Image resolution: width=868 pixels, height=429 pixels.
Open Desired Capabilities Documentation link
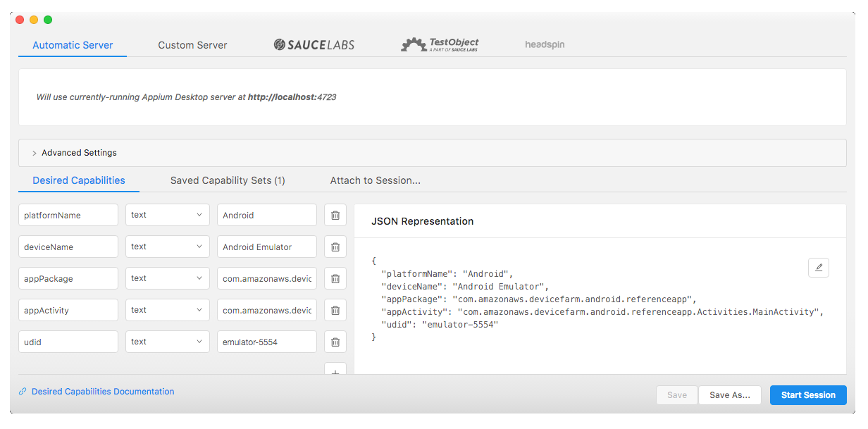click(x=103, y=392)
